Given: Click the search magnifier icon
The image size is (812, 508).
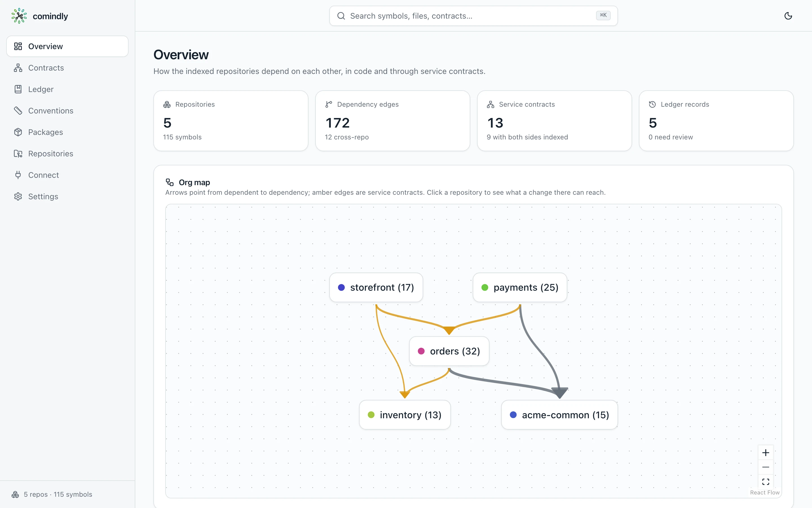Looking at the screenshot, I should coord(341,16).
